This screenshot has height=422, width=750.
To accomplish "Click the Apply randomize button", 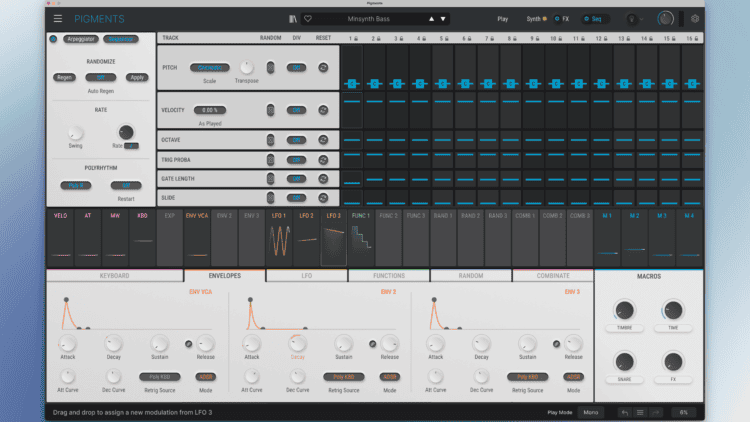I will pos(137,77).
